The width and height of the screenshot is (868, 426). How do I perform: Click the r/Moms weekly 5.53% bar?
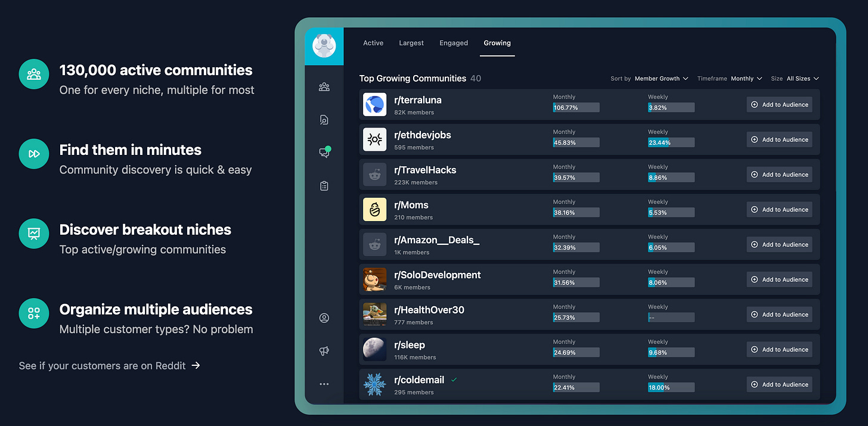click(x=671, y=213)
